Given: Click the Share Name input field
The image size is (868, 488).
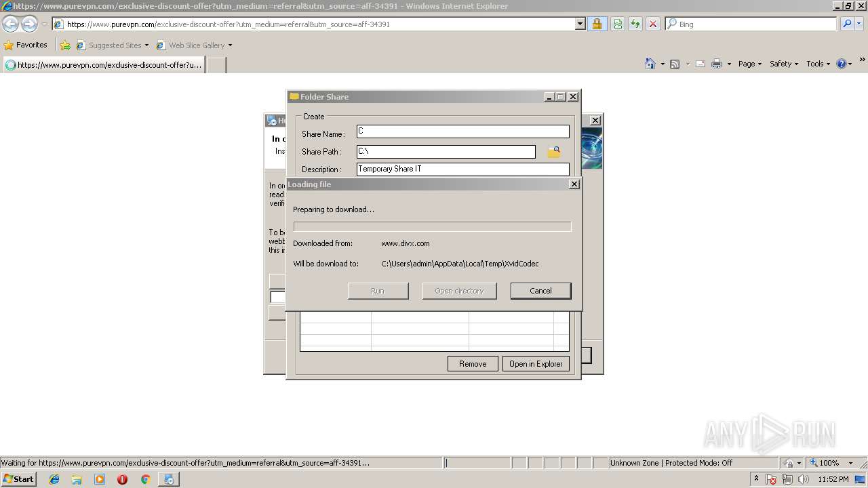Looking at the screenshot, I should tap(463, 131).
